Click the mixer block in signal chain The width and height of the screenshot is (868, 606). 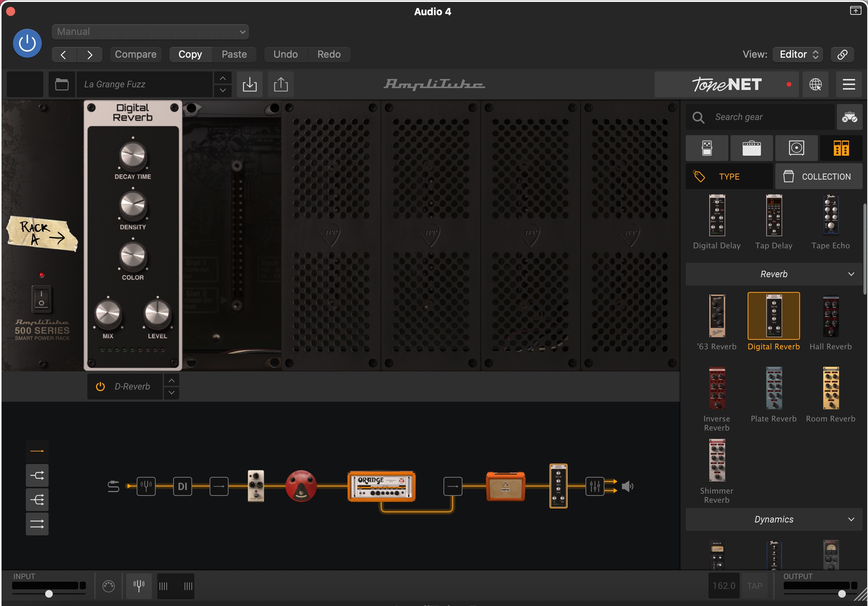[x=595, y=486]
